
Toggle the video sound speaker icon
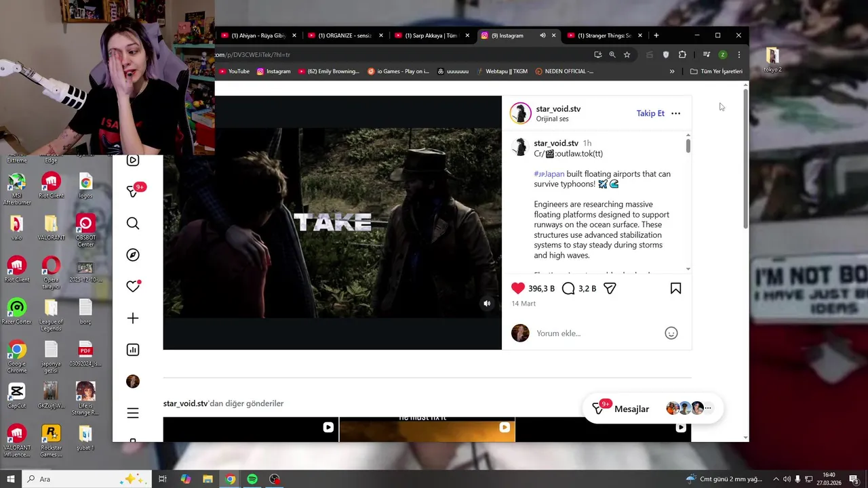(487, 304)
